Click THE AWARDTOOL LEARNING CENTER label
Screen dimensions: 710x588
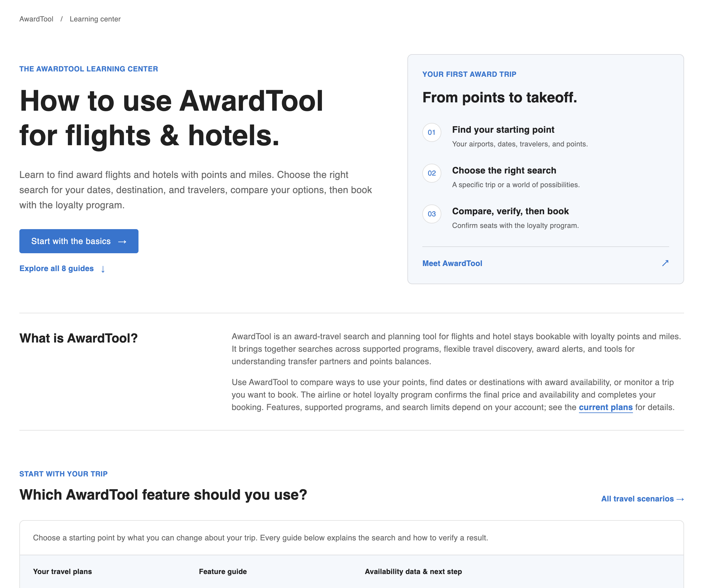click(x=88, y=69)
